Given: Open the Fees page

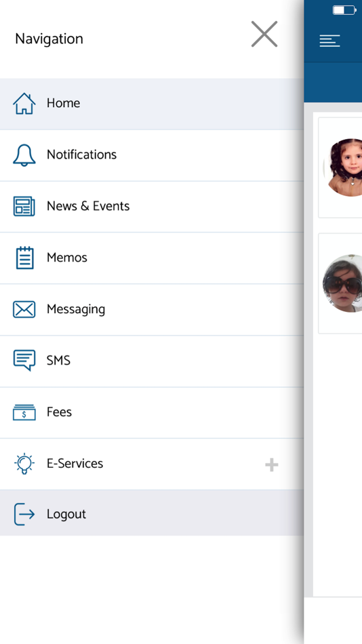Looking at the screenshot, I should pyautogui.click(x=152, y=413).
